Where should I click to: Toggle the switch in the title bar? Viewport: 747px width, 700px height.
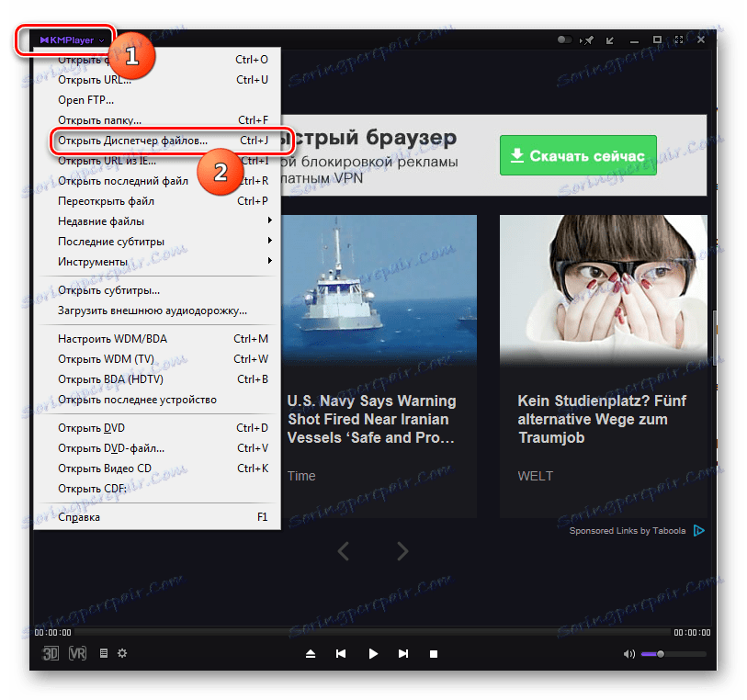click(x=564, y=40)
